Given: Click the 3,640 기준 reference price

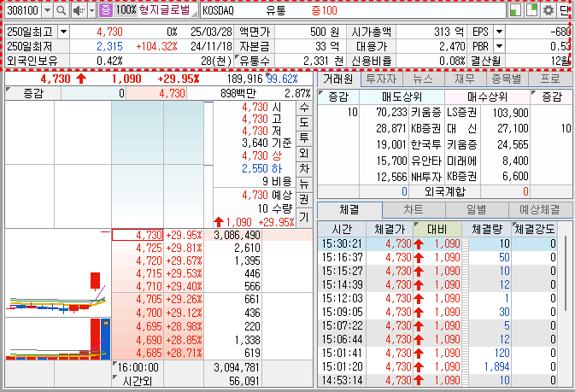Looking at the screenshot, I should click(x=267, y=143).
